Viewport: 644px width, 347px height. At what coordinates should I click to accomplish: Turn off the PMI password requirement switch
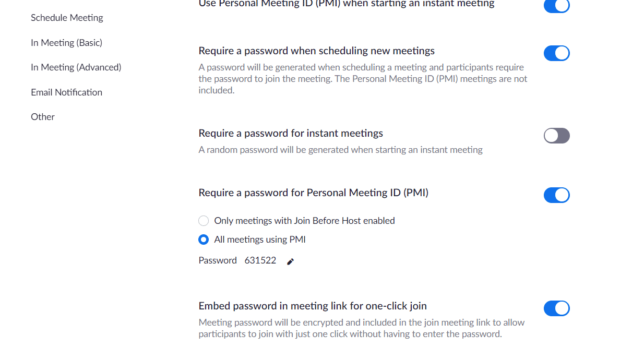coord(556,195)
